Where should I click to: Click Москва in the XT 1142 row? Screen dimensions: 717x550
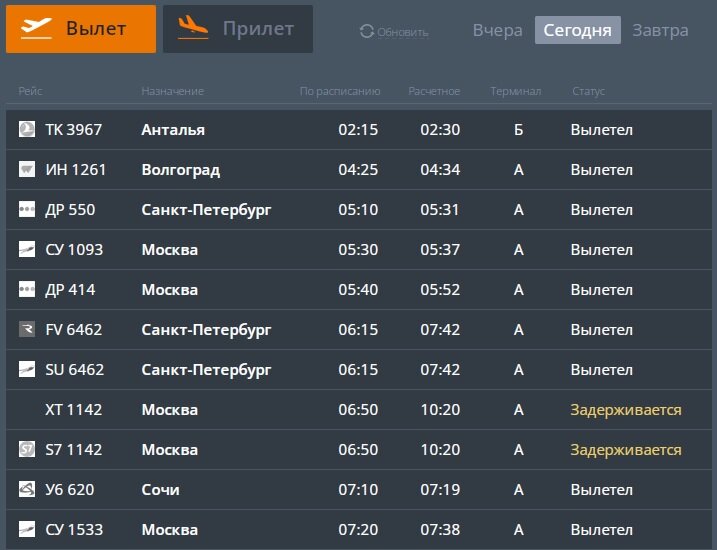coord(170,410)
